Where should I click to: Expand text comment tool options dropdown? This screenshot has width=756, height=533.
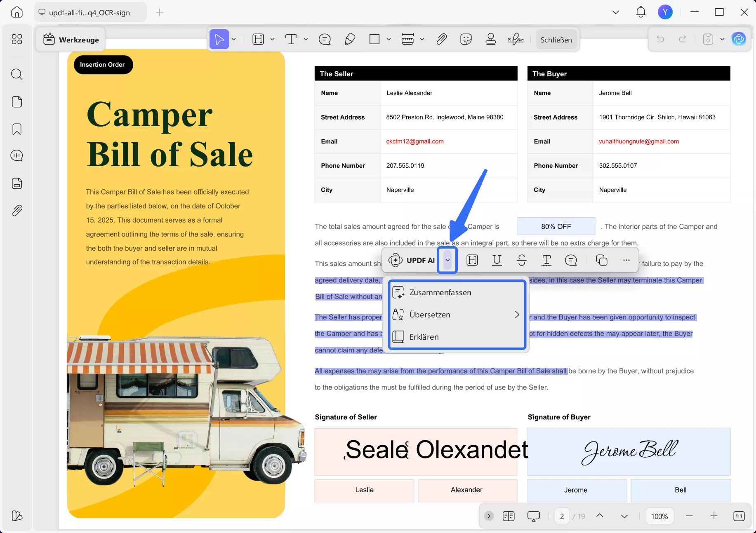click(x=306, y=40)
